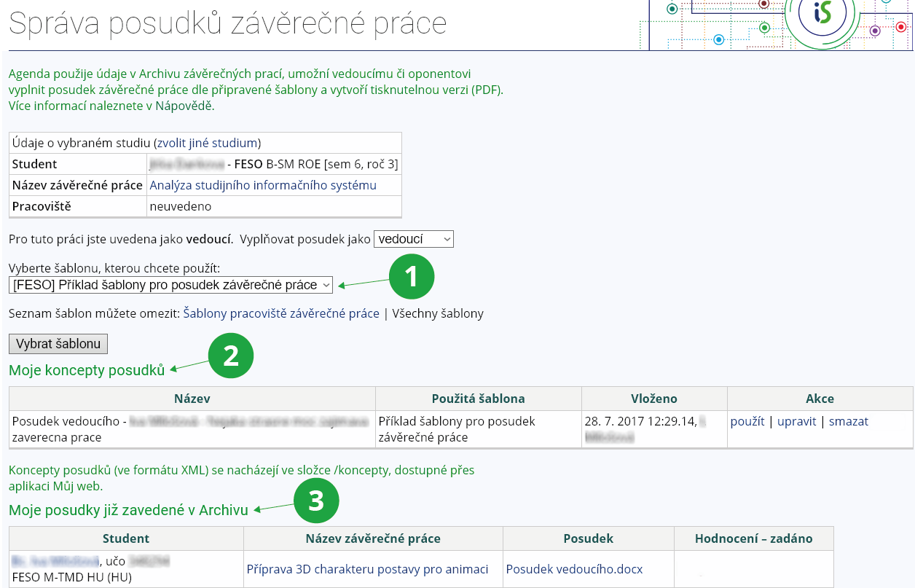Viewport: 915px width, 588px height.
Task: Download 'Posudek vedoucího.docx' file
Action: (574, 569)
